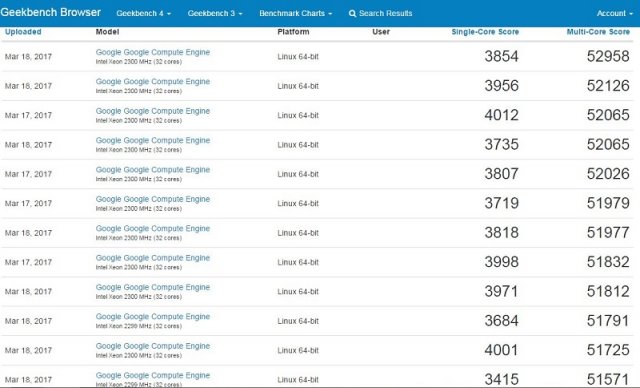The height and width of the screenshot is (388, 640).
Task: Open the Benchmark Charts dropdown
Action: coord(296,13)
